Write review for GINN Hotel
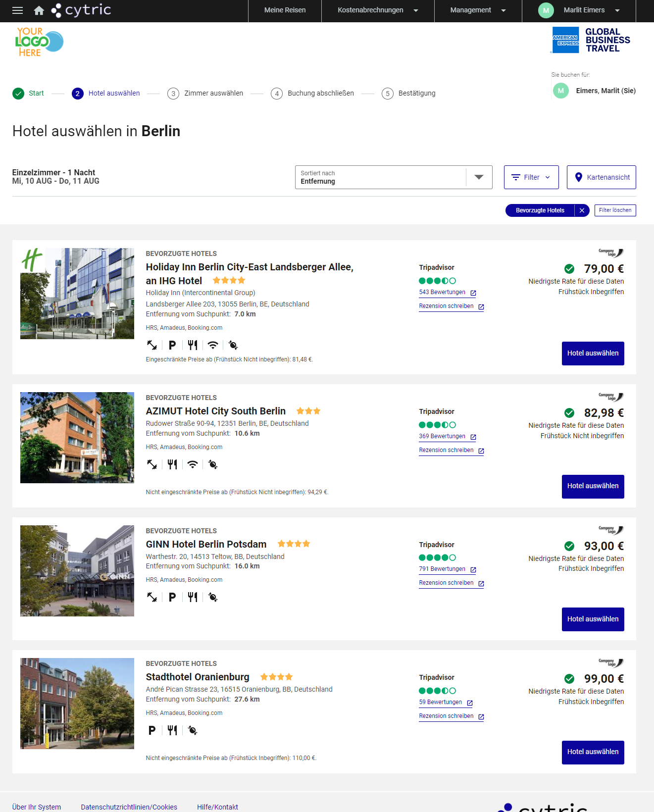Screen dimensions: 654x812 (x=452, y=583)
